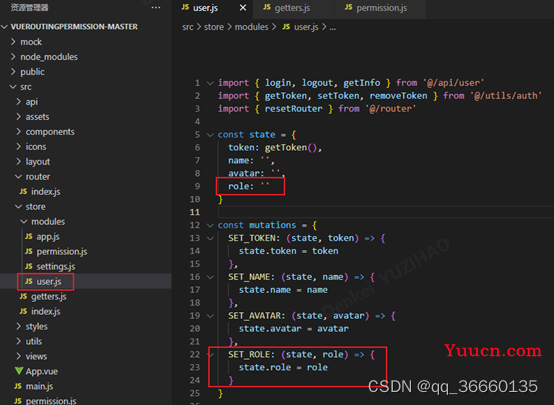
Task: Open settings.js in the file tree
Action: coord(56,266)
